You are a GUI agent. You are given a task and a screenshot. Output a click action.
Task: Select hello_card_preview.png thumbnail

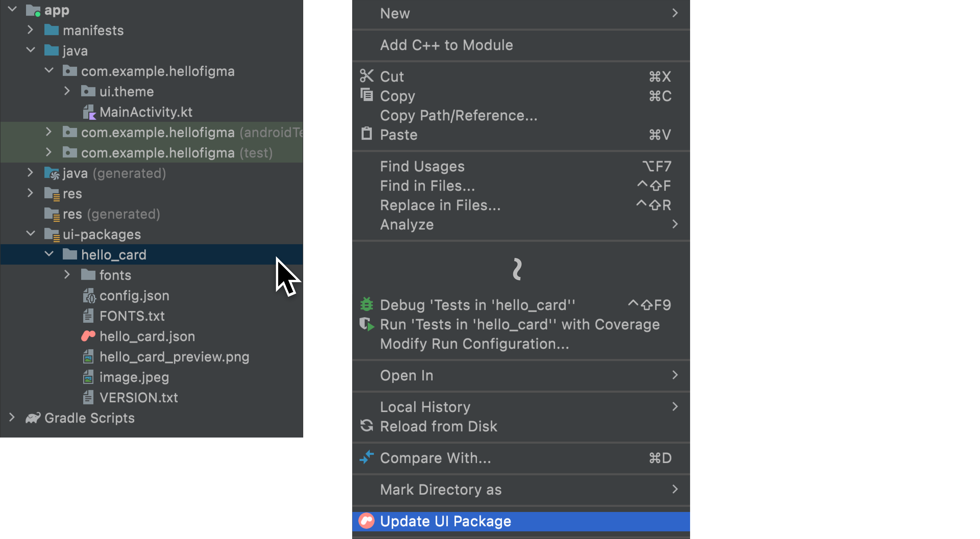(88, 356)
